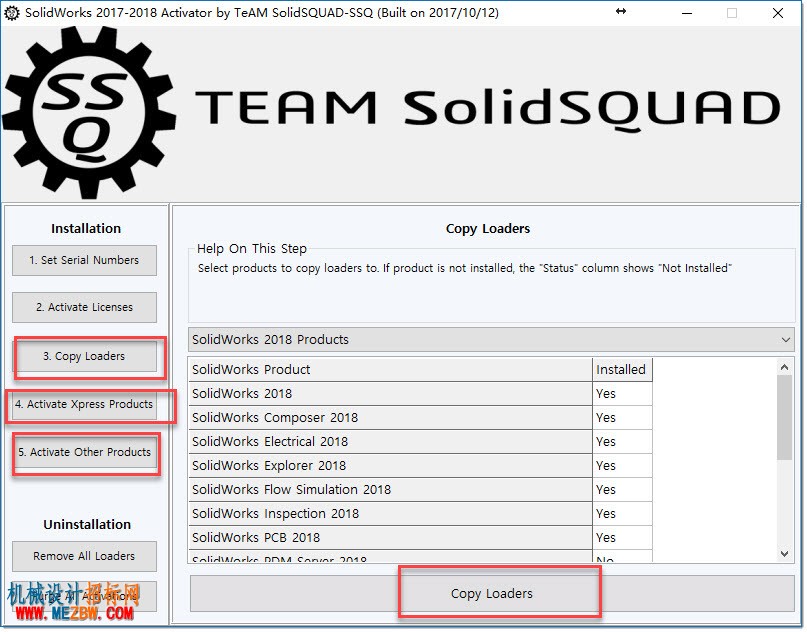
Task: Click Yes cell for SolidWorks Composer 2018
Action: [622, 417]
